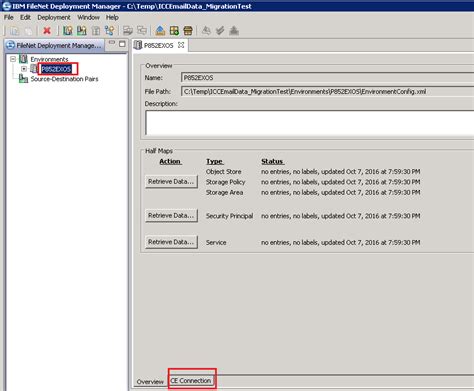
Task: Click the Name field showing P852EXOS
Action: point(327,78)
